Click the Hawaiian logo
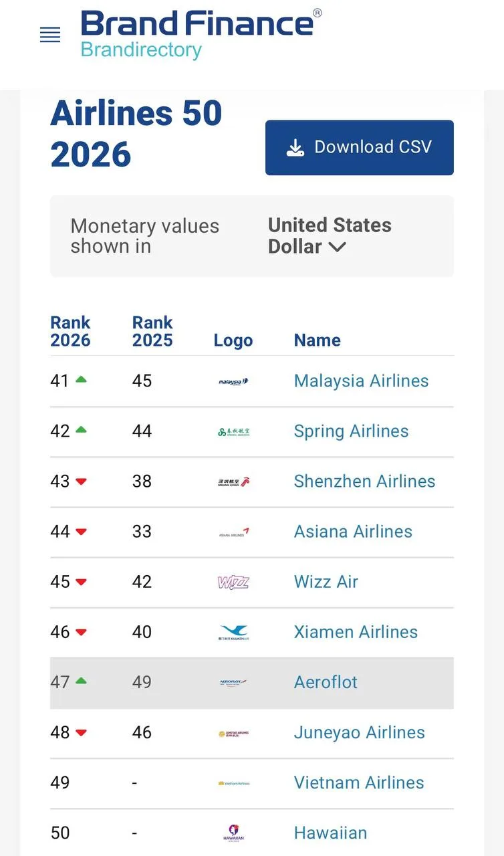The image size is (504, 856). coord(233,833)
